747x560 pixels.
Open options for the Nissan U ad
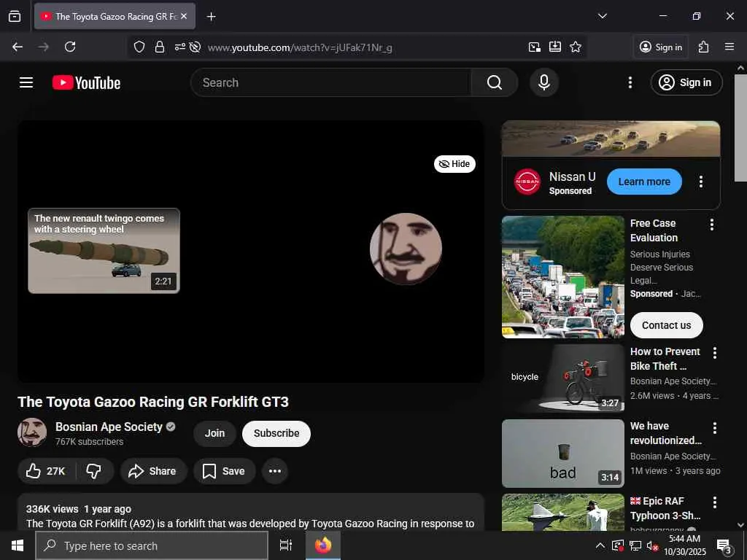tap(701, 182)
